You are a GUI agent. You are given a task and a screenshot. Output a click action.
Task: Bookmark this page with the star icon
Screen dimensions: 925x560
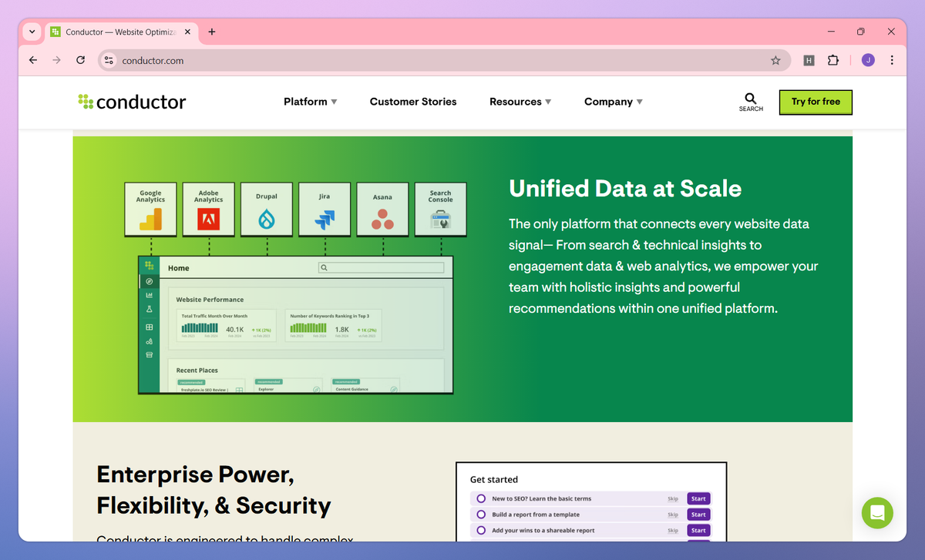[x=775, y=60]
